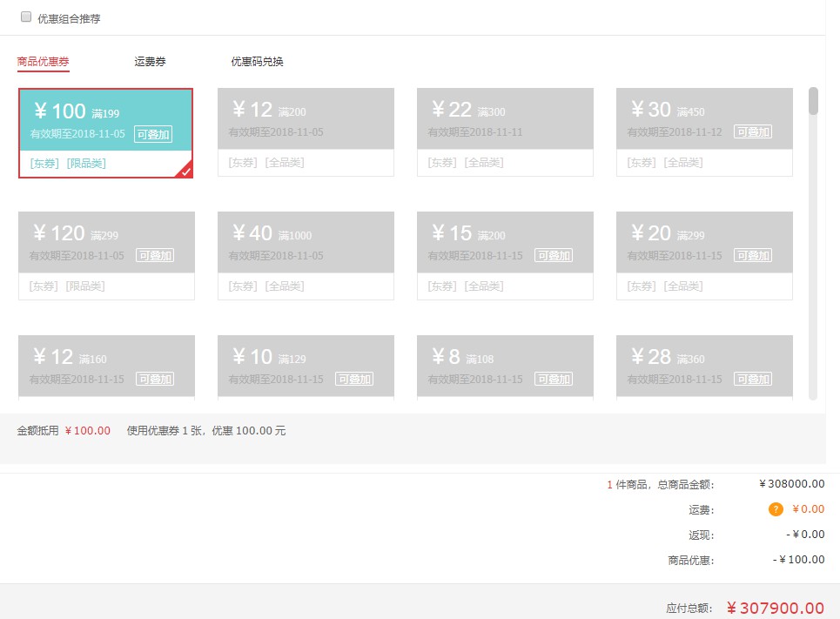Select the ¥40 满1000 coupon card

tap(306, 256)
